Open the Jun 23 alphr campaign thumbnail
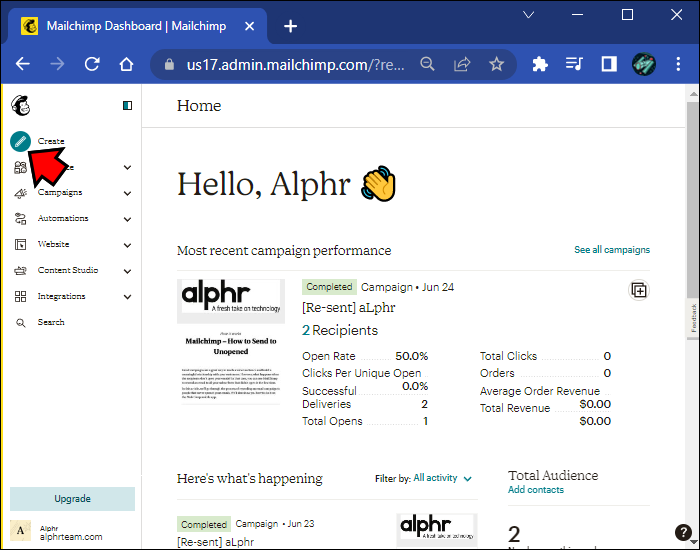This screenshot has height=550, width=700. (x=437, y=529)
